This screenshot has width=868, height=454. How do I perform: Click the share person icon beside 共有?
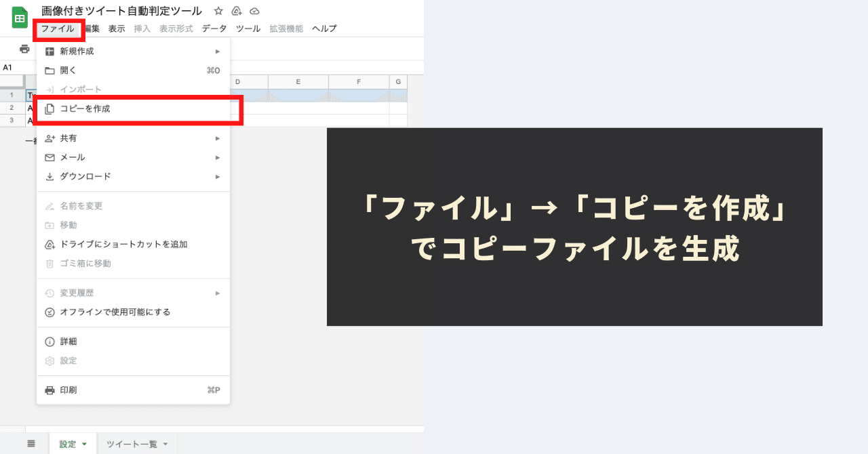pyautogui.click(x=50, y=138)
